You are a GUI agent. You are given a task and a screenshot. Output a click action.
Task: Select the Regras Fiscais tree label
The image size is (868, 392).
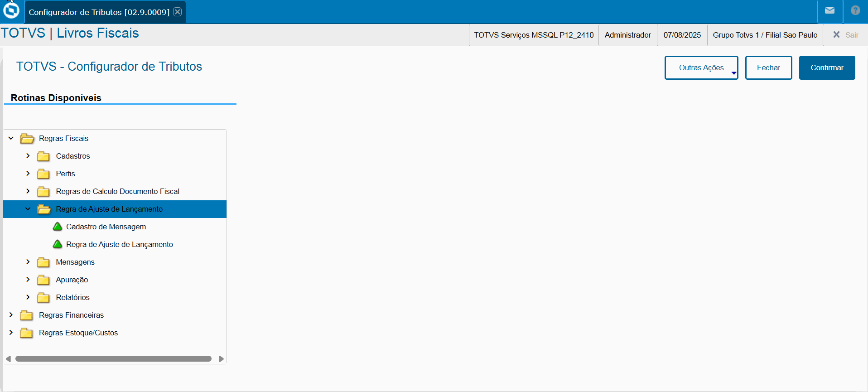pos(63,138)
